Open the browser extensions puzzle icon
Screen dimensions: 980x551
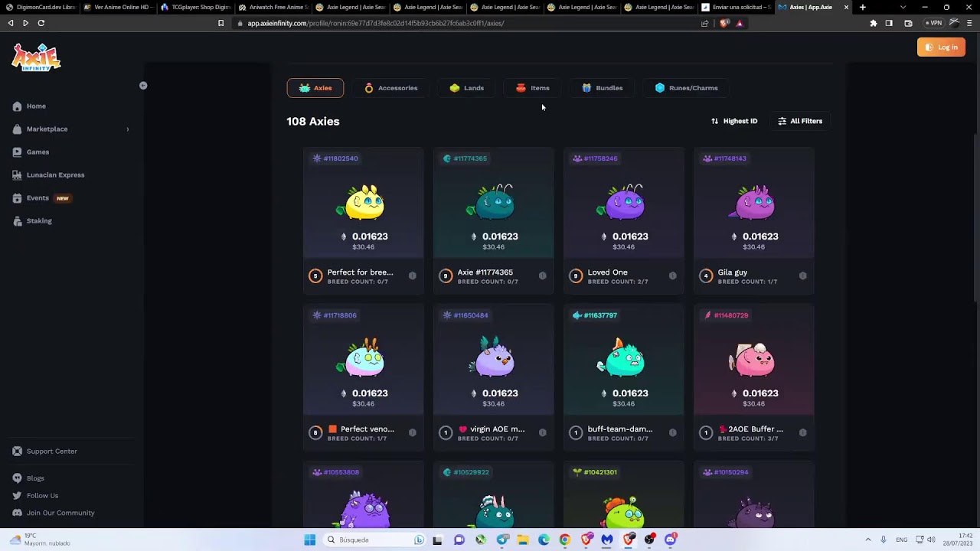coord(874,23)
